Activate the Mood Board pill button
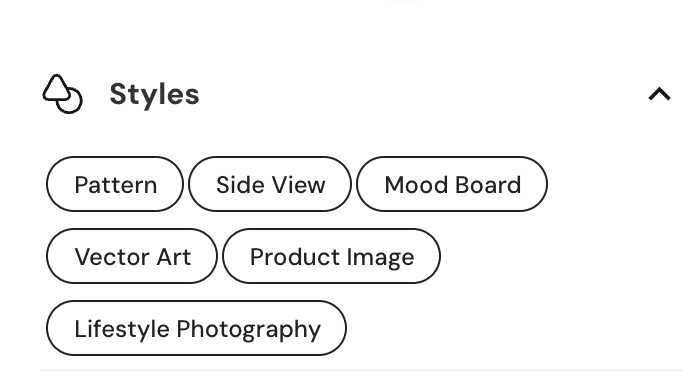Image resolution: width=682 pixels, height=371 pixels. coord(452,184)
